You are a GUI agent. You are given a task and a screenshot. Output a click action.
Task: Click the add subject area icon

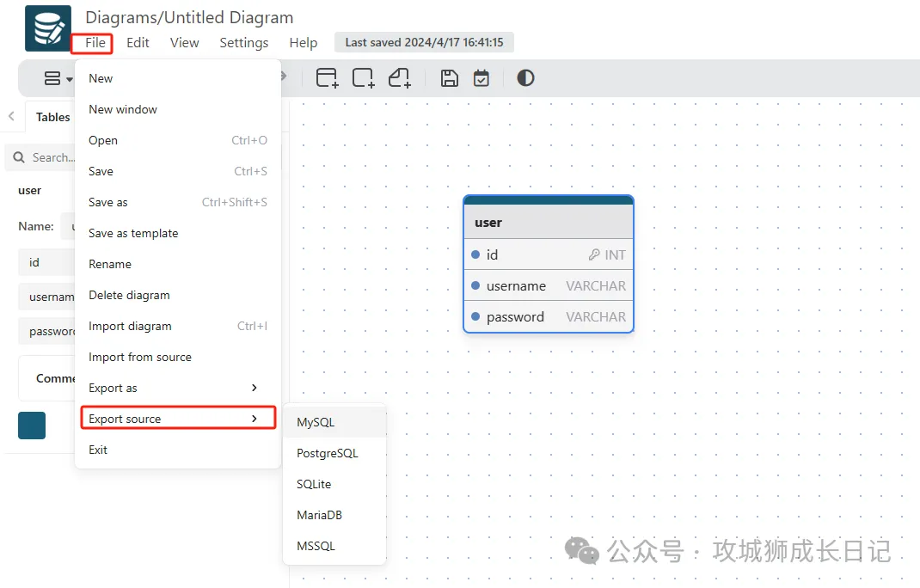click(363, 78)
